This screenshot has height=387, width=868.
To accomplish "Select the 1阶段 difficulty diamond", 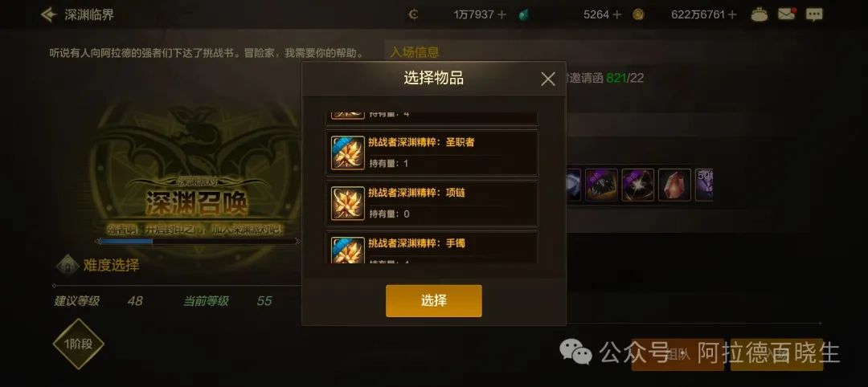I will [x=78, y=344].
